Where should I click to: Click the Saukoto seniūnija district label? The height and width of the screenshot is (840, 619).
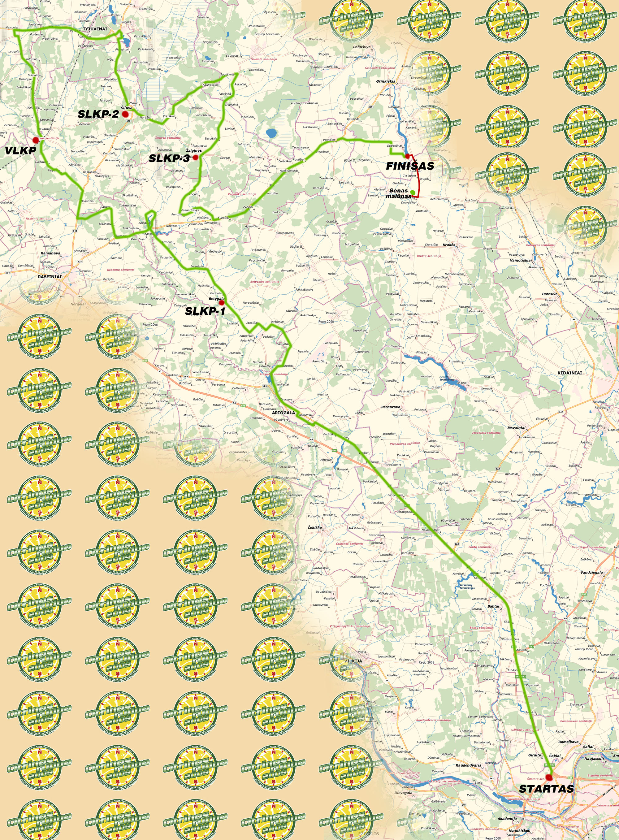tap(264, 59)
